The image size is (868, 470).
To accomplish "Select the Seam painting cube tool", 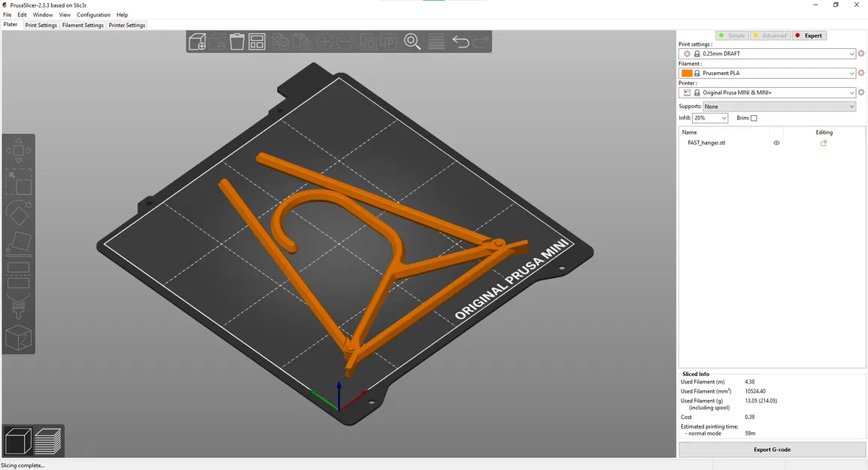I will click(18, 338).
